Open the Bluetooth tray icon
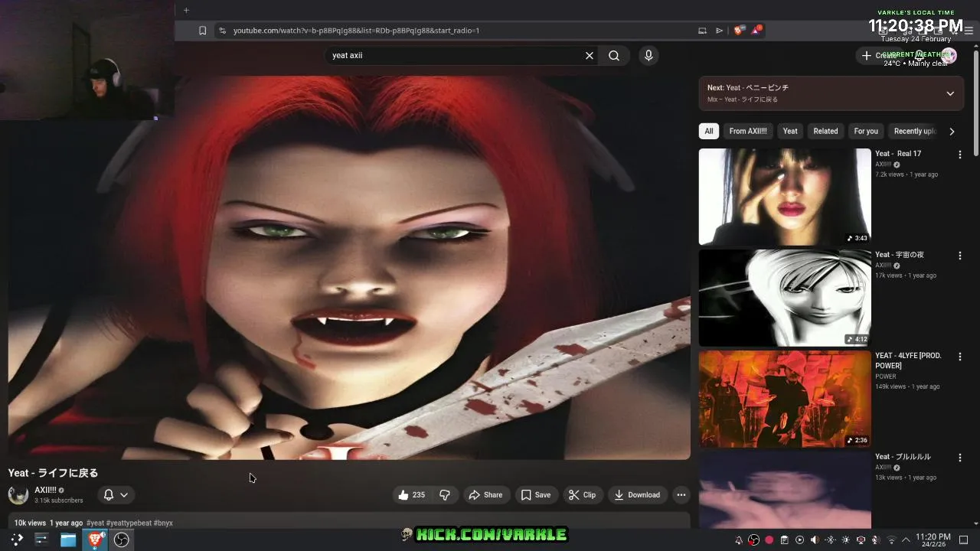This screenshot has height=551, width=980. tap(830, 540)
